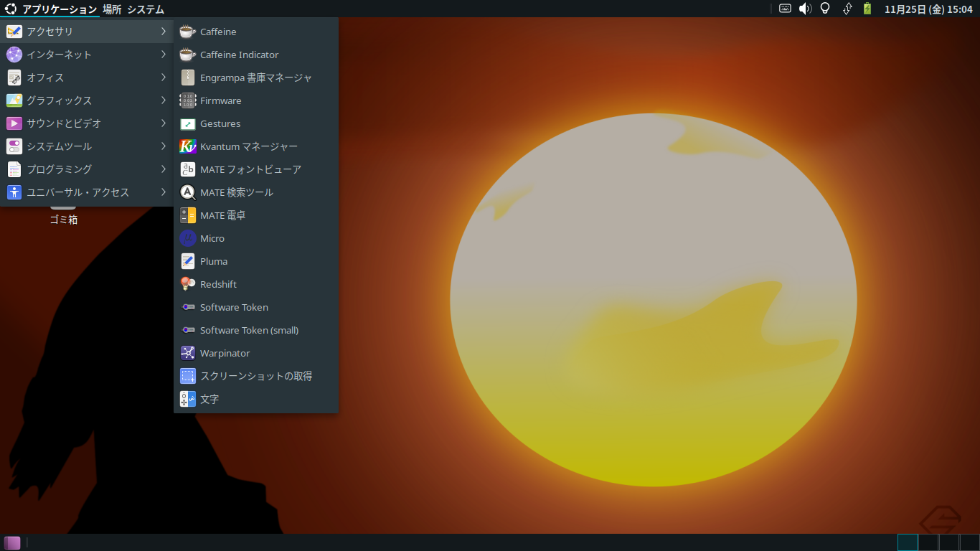Click the MATE フォントビューア icon
Viewport: 980px width, 551px height.
point(187,169)
